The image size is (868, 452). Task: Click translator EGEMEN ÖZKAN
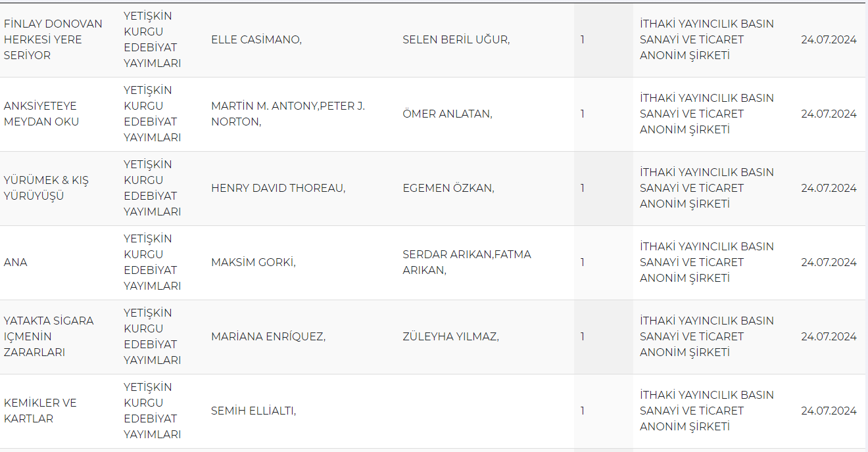[448, 188]
